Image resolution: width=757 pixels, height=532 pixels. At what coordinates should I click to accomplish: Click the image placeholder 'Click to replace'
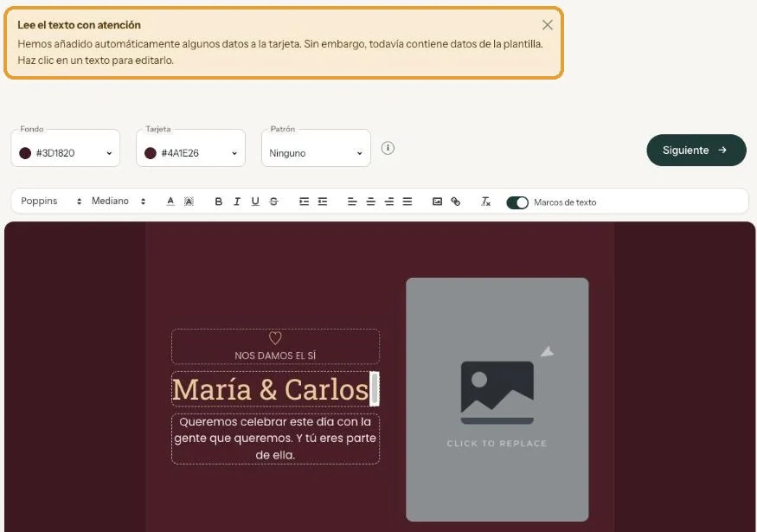tap(497, 400)
